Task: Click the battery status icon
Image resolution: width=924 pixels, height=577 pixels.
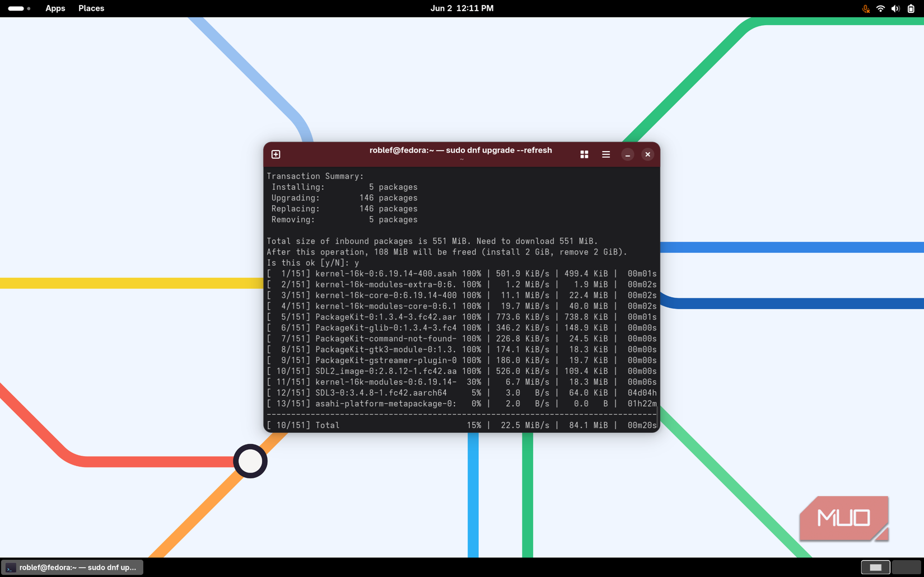Action: (x=911, y=8)
